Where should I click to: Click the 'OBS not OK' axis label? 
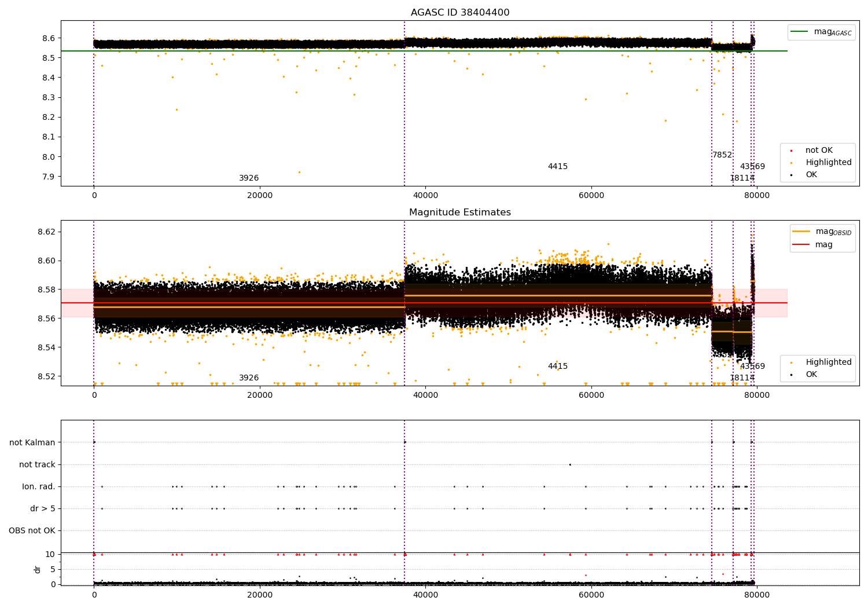pyautogui.click(x=32, y=531)
